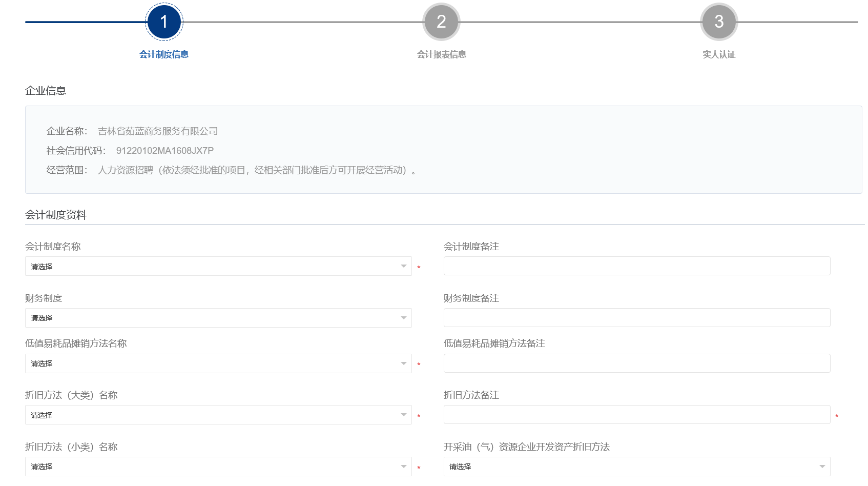Focus the 财务制度备注 input field
This screenshot has height=486, width=868.
coord(637,318)
